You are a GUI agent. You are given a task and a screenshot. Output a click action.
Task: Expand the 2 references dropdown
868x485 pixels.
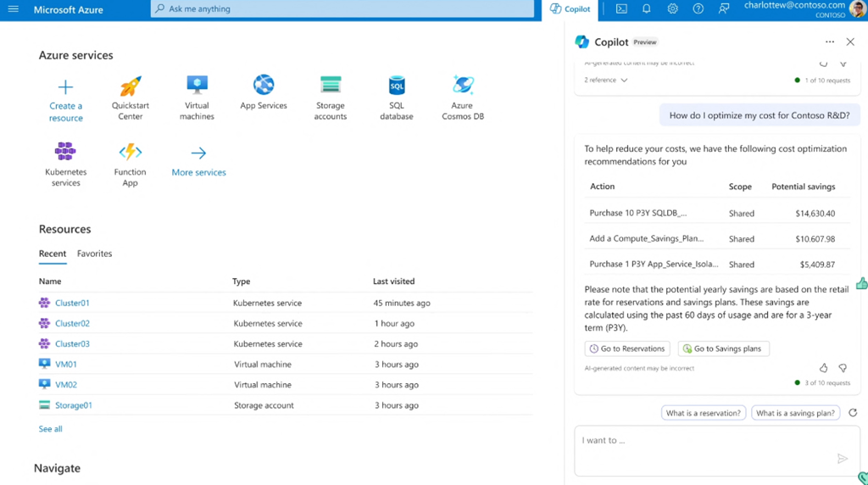[x=606, y=81]
